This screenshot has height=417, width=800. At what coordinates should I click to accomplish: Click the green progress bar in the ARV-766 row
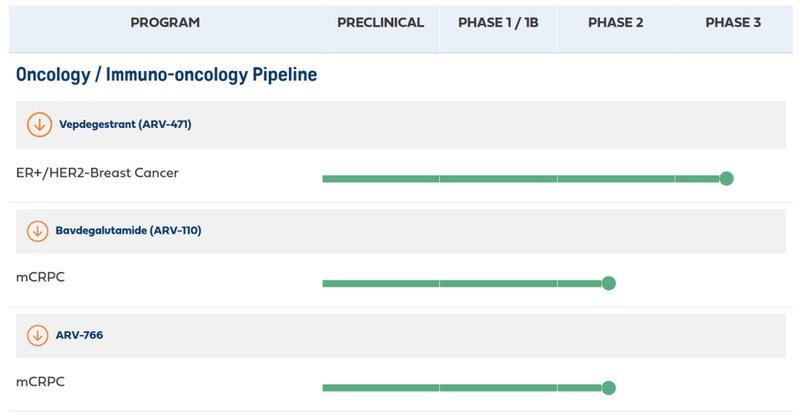coord(460,388)
